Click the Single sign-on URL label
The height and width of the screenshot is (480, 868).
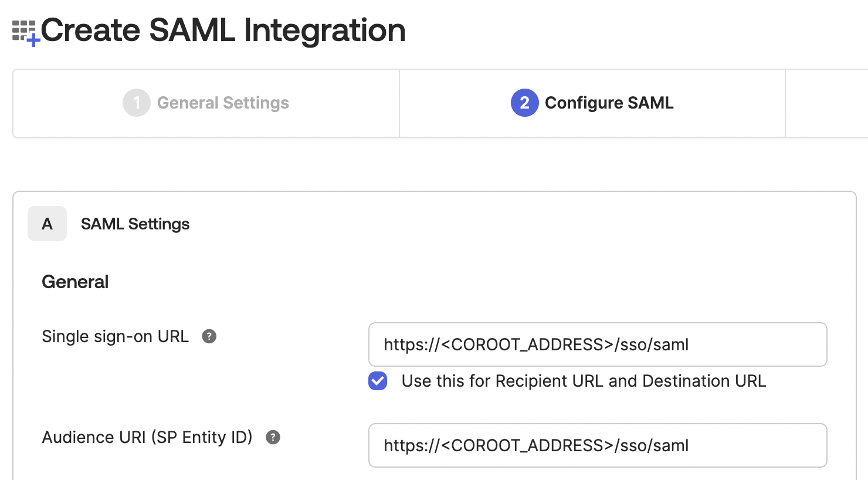(x=115, y=336)
